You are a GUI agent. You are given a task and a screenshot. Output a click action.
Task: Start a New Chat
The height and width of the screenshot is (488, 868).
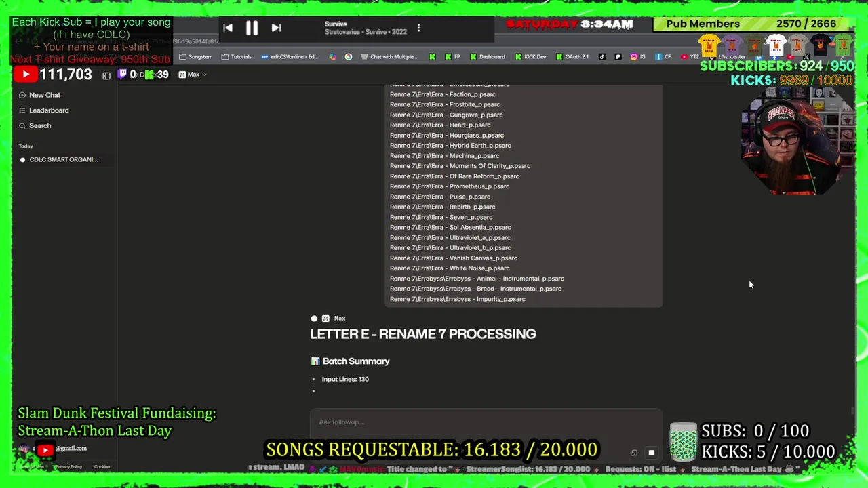[x=39, y=95]
